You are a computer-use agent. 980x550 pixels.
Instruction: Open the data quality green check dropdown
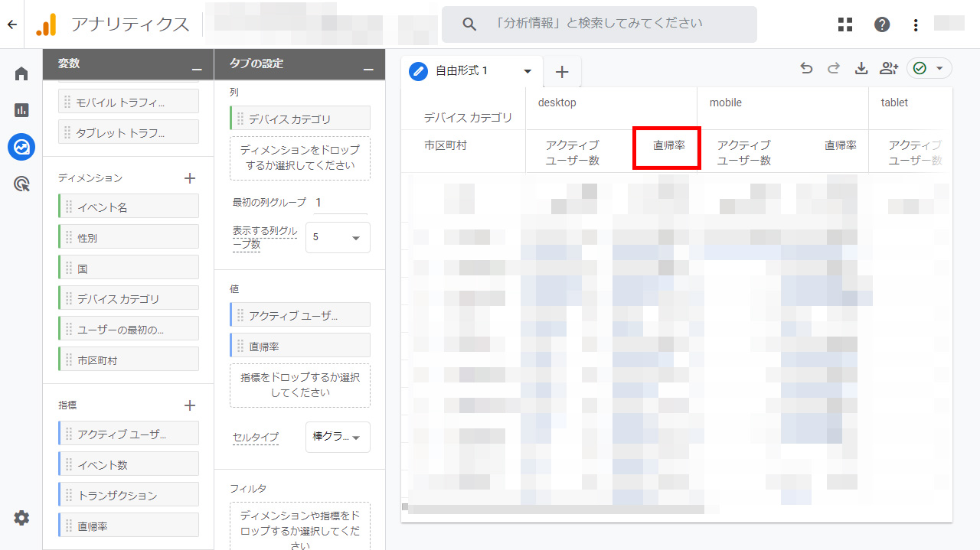click(929, 68)
